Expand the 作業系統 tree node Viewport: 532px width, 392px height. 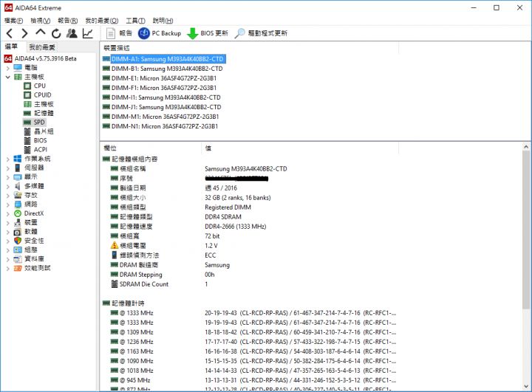[8, 159]
